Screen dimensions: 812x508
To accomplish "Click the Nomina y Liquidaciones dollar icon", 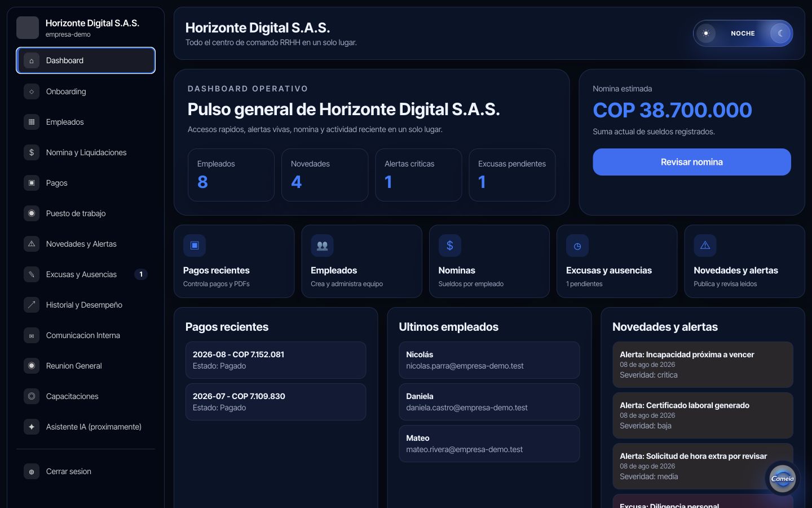I will coord(32,152).
